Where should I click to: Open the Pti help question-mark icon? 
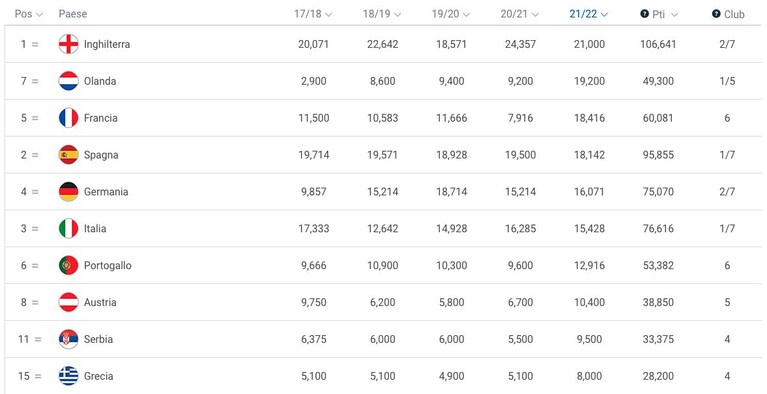644,14
